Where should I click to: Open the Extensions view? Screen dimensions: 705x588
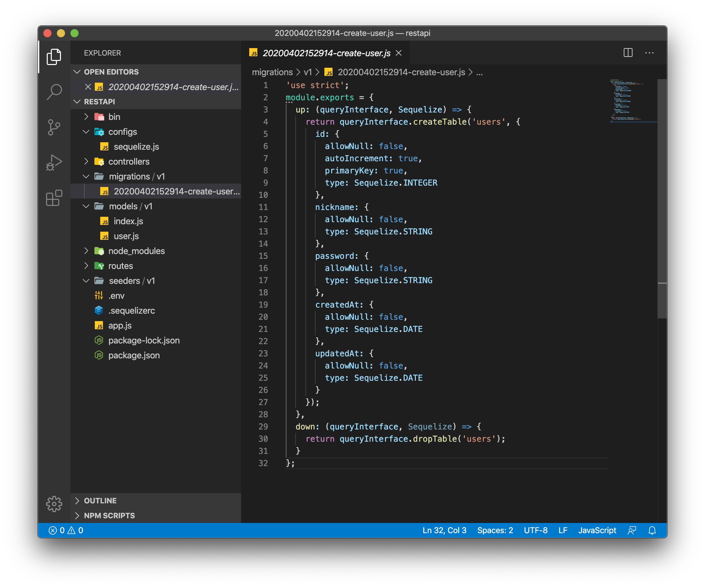[x=54, y=198]
